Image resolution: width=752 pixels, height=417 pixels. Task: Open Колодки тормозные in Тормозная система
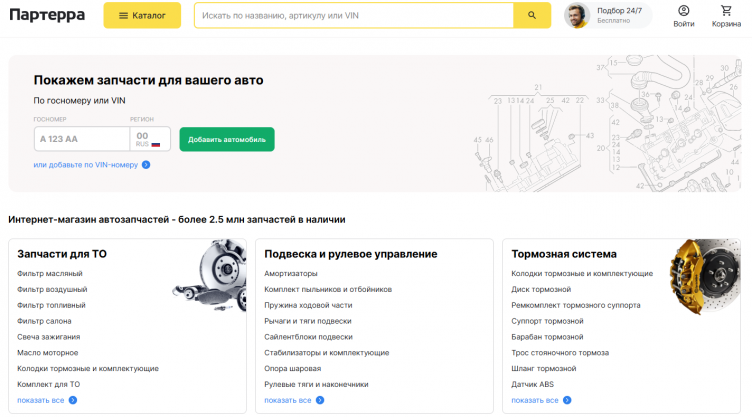tap(582, 274)
